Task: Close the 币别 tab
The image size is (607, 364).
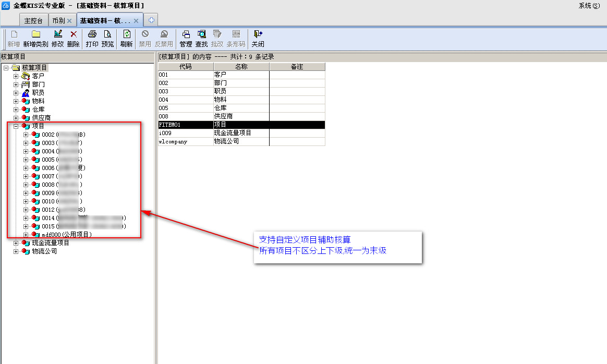Action: (69, 21)
